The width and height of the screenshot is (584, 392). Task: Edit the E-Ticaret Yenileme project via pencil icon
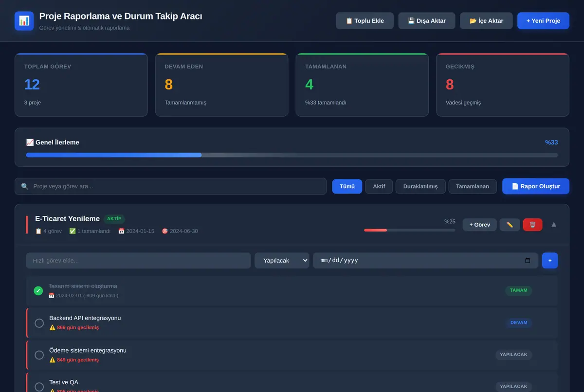[x=510, y=225]
